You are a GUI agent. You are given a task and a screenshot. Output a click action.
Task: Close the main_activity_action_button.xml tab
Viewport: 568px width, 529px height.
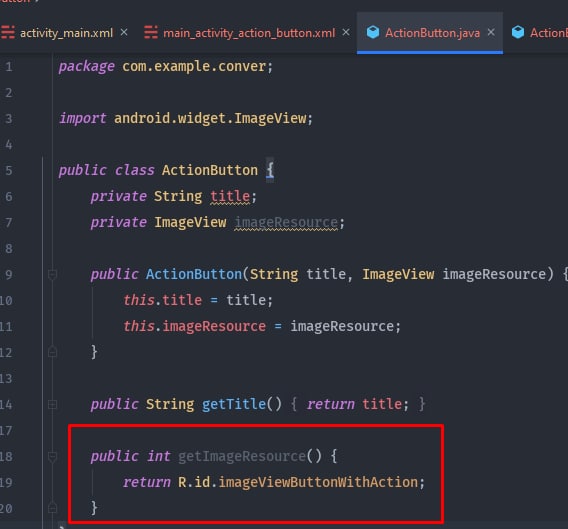346,33
